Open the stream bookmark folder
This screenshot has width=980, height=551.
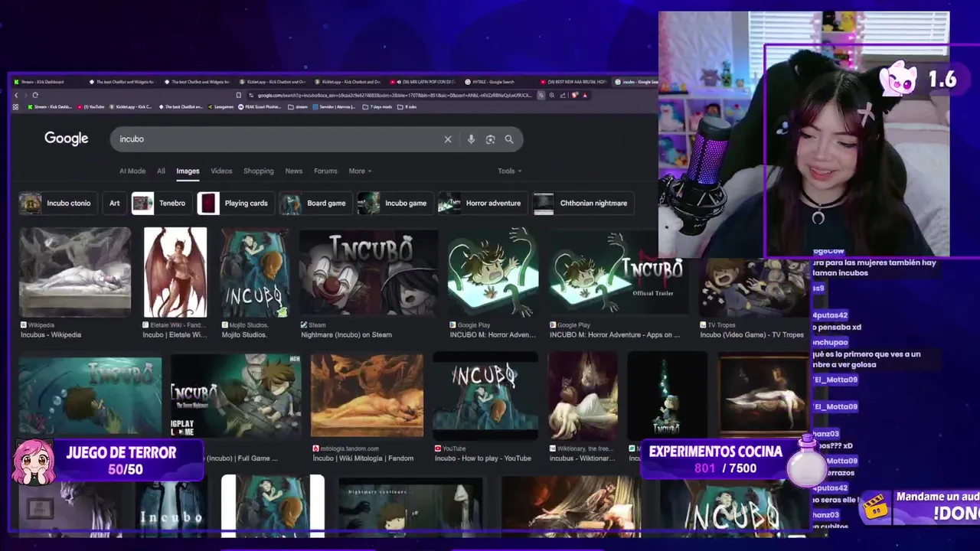(298, 107)
